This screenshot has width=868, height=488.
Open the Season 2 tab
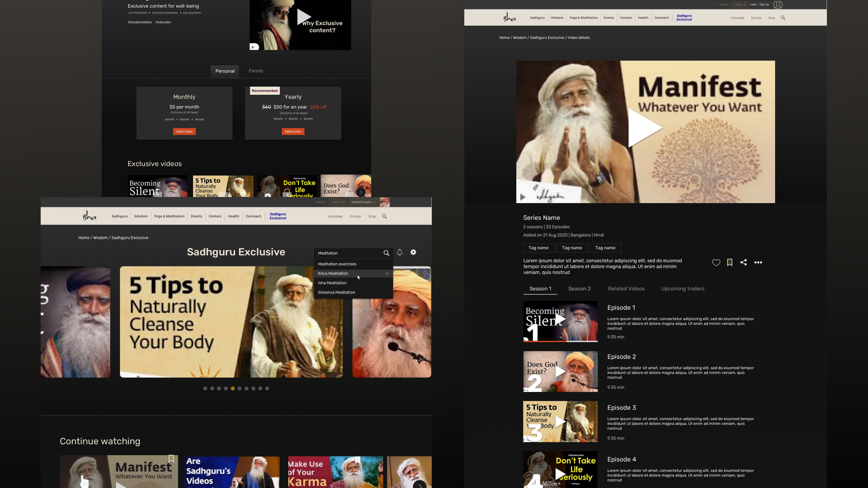[x=579, y=289]
